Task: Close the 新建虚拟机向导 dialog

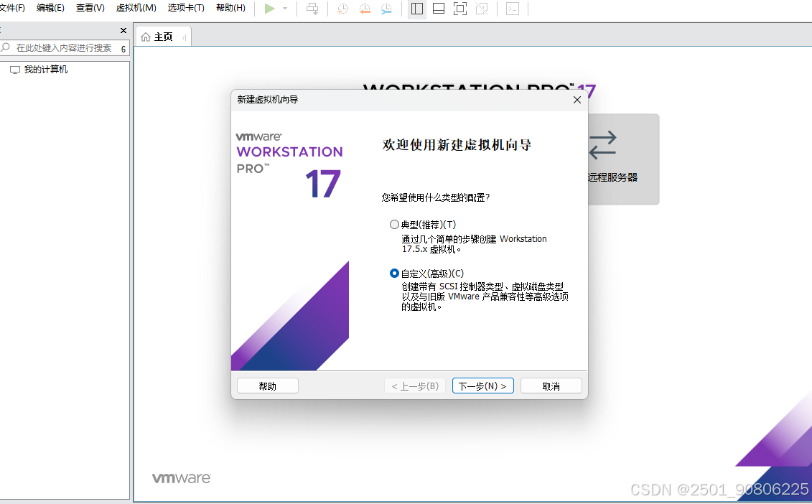Action: pyautogui.click(x=577, y=100)
